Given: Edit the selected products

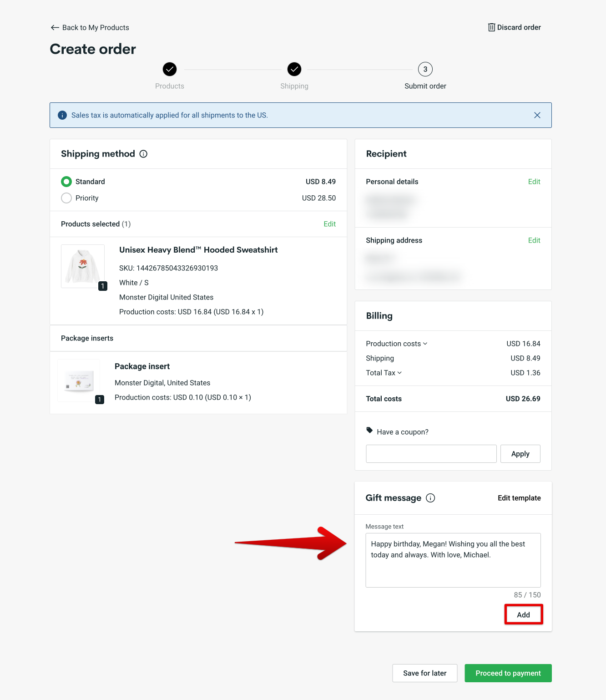Looking at the screenshot, I should pos(329,224).
